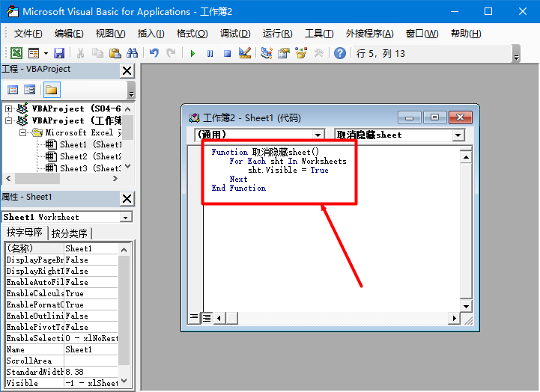Select the DisplayPageBreaks False value
The height and width of the screenshot is (392, 540).
click(91, 260)
